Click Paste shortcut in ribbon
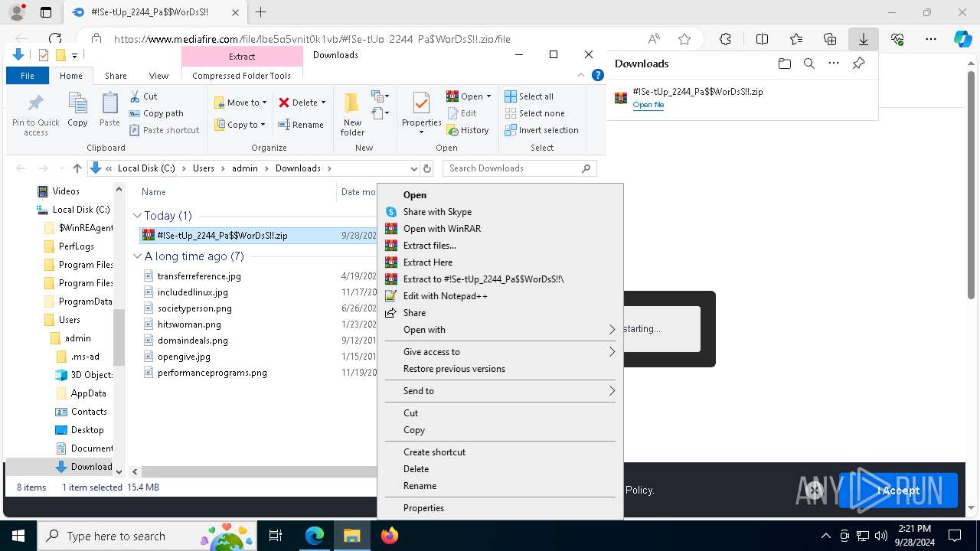The image size is (980, 551). click(164, 130)
